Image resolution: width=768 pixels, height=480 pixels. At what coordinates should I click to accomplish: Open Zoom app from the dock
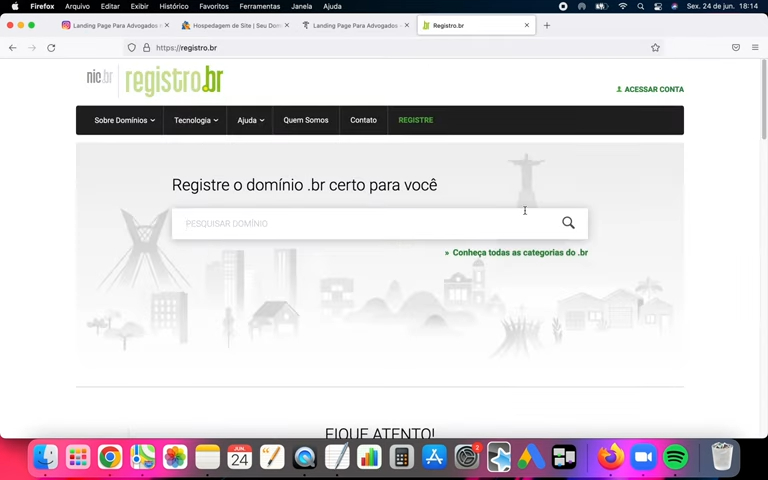643,457
